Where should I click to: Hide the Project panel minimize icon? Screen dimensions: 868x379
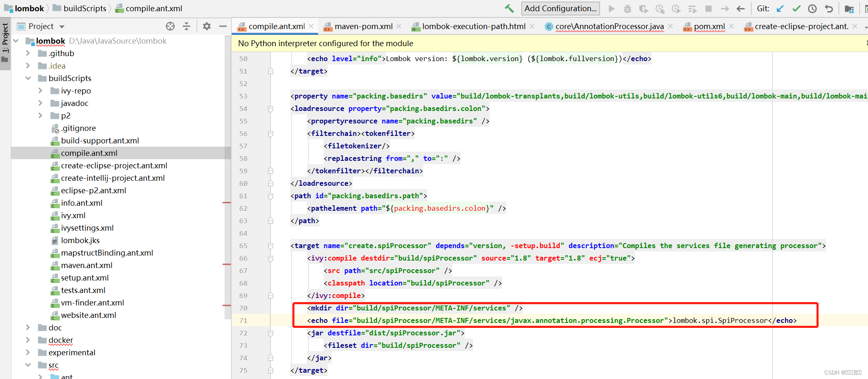pos(223,26)
